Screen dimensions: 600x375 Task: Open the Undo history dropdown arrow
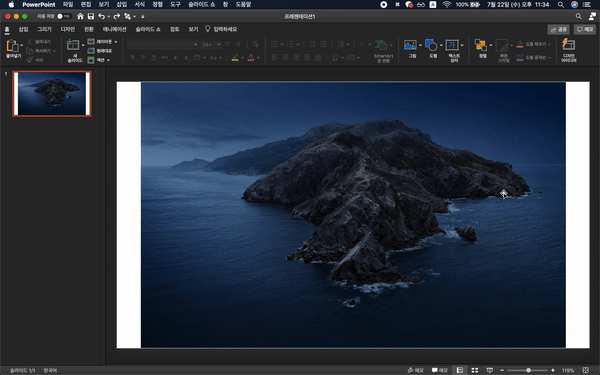coord(109,16)
